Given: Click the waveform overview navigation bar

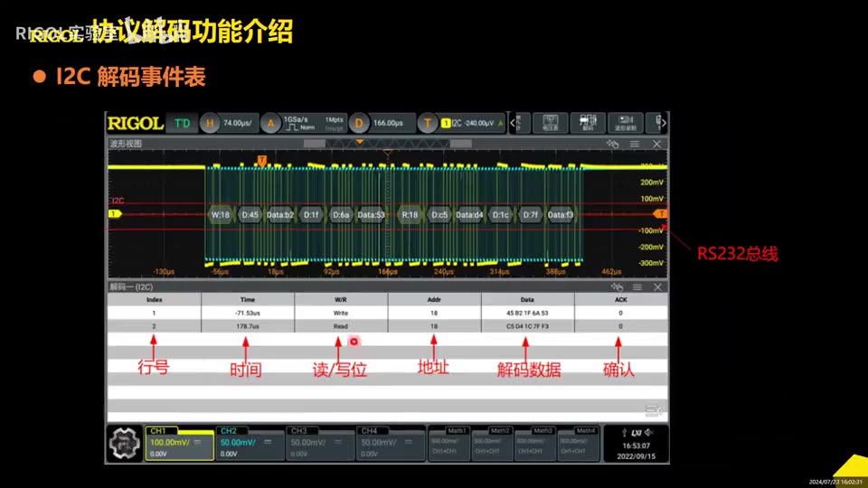Looking at the screenshot, I should [x=388, y=144].
